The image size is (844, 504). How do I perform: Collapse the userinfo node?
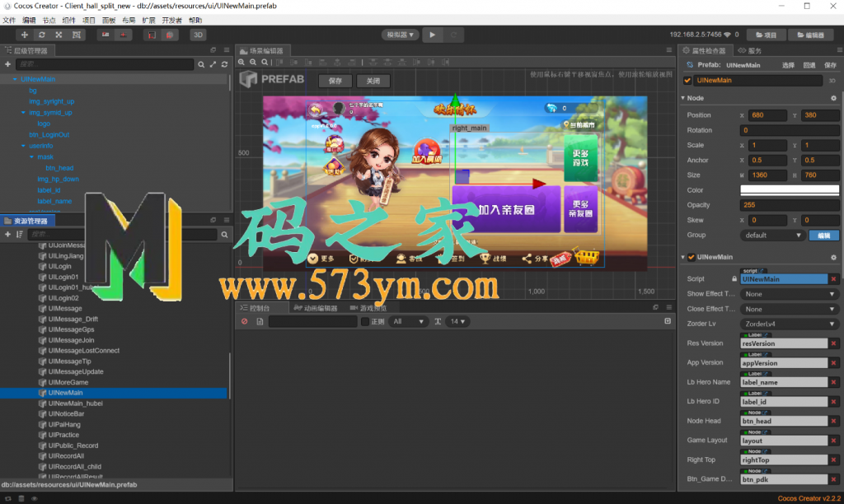[23, 146]
